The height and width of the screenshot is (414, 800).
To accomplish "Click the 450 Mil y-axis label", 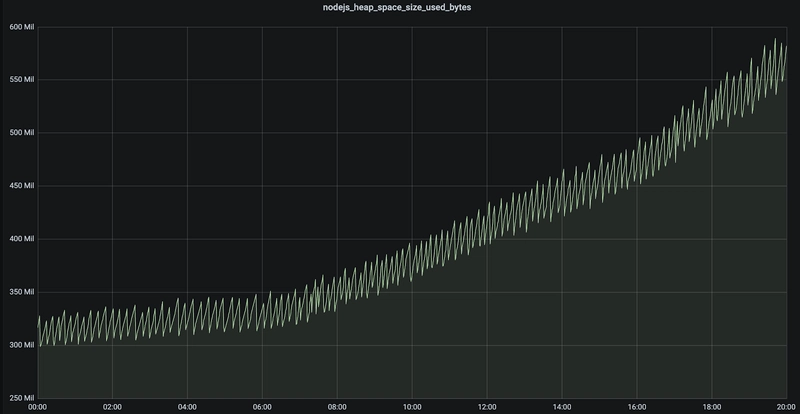I will click(x=21, y=185).
